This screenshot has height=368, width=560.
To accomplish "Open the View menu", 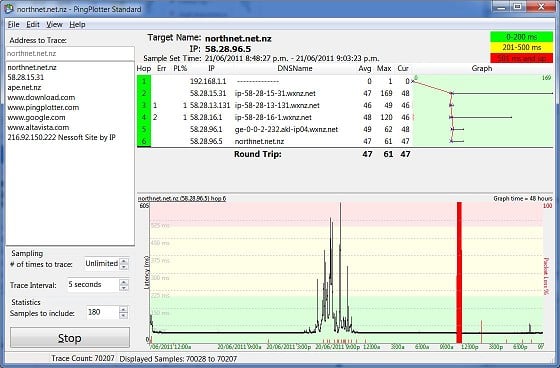I will click(x=54, y=24).
